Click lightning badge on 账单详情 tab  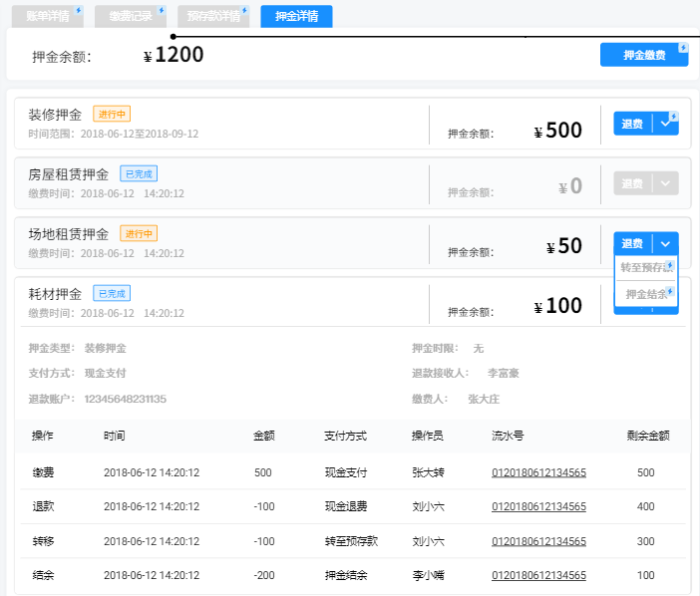click(x=78, y=10)
